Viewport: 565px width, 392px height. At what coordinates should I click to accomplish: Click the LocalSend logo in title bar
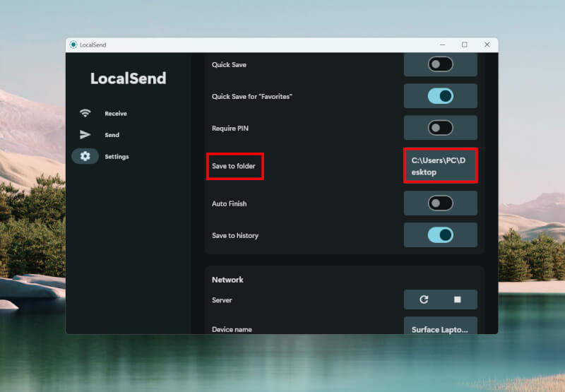[x=73, y=44]
